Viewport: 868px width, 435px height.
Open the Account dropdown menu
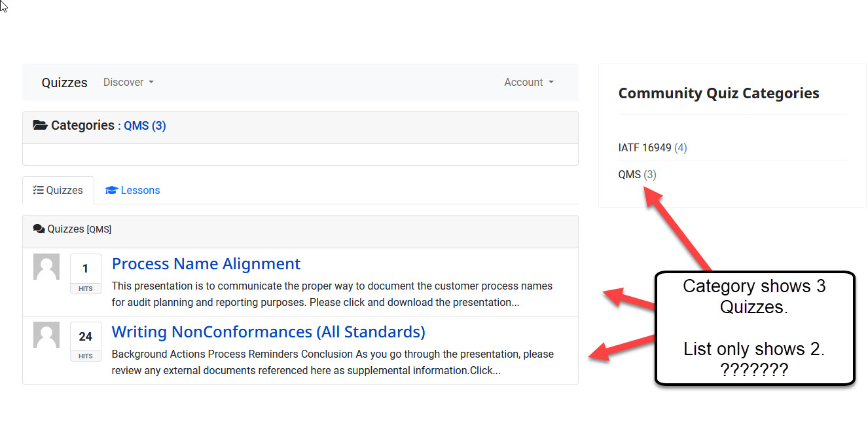[528, 83]
